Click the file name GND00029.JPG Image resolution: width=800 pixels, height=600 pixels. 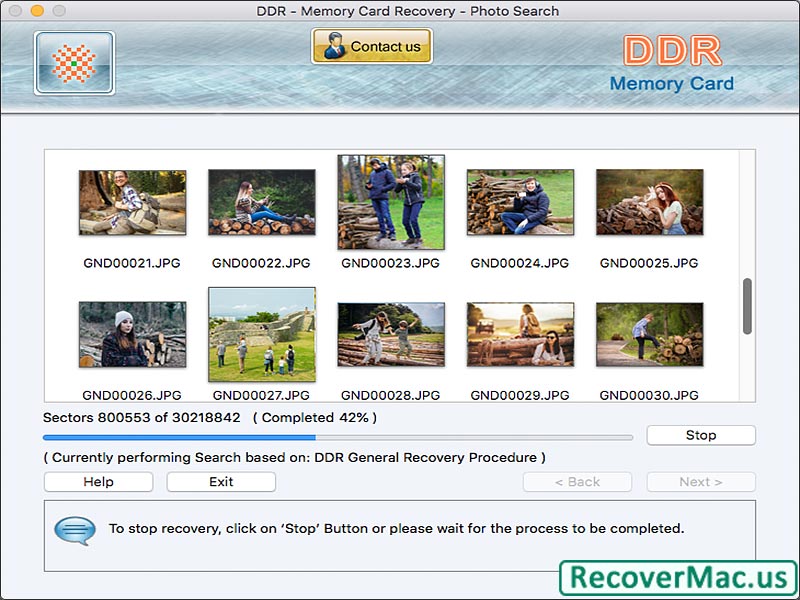(519, 395)
